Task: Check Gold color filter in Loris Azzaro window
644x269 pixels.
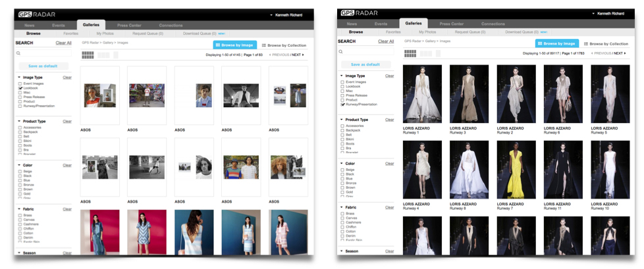Action: [342, 192]
